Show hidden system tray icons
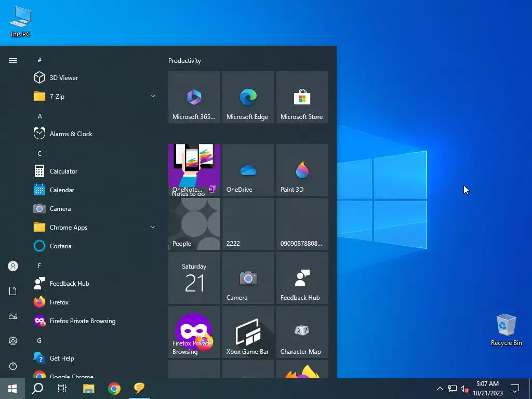The image size is (532, 399). point(440,389)
